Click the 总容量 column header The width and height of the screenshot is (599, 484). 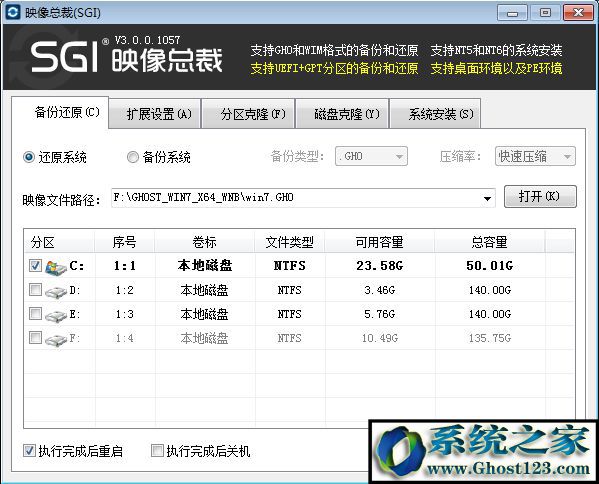(489, 242)
